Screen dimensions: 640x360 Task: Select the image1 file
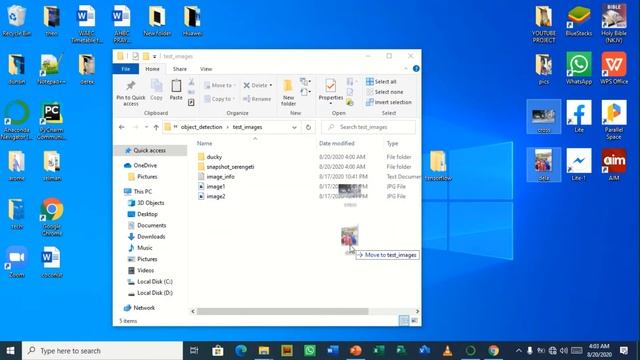pos(216,187)
